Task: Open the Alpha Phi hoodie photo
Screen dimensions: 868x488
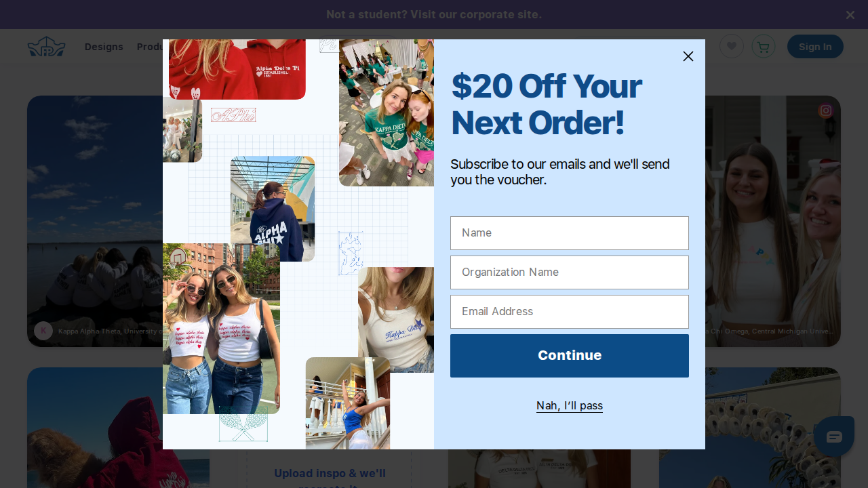Action: point(273,209)
